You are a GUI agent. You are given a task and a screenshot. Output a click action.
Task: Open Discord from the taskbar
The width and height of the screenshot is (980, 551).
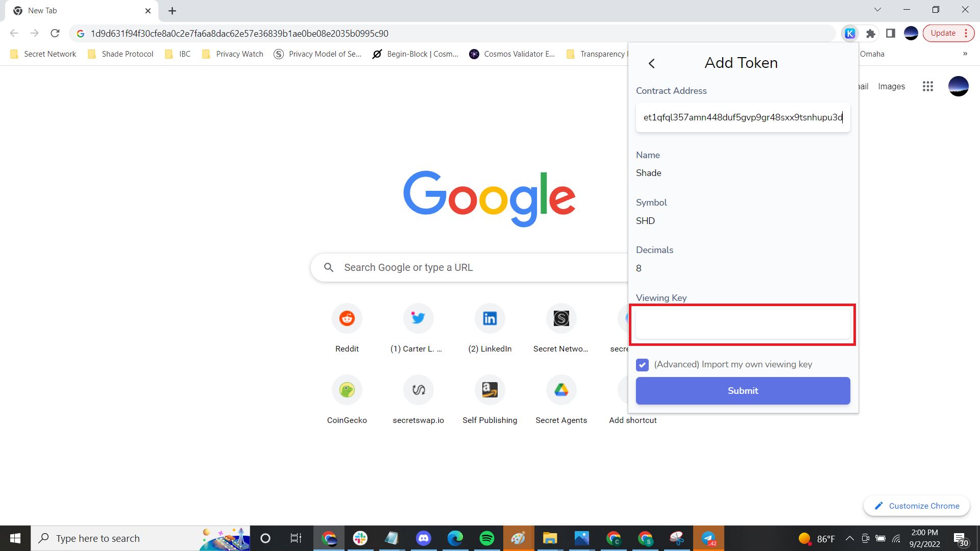pos(424,538)
